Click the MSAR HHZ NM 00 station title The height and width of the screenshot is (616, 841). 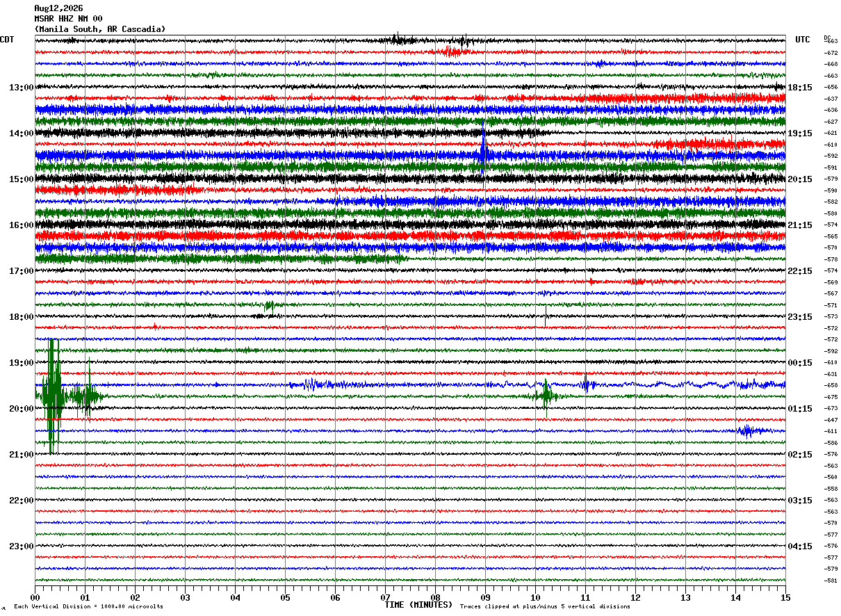(68, 19)
